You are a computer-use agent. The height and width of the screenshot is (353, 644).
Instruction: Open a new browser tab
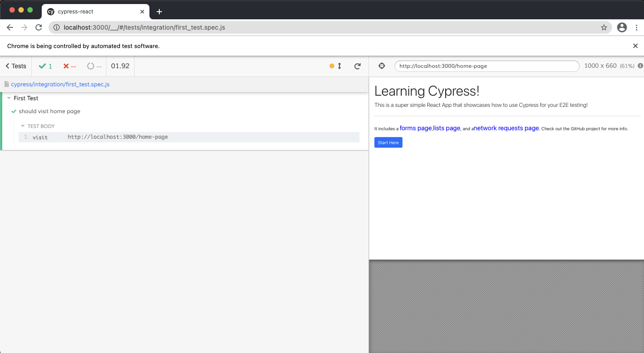point(159,12)
